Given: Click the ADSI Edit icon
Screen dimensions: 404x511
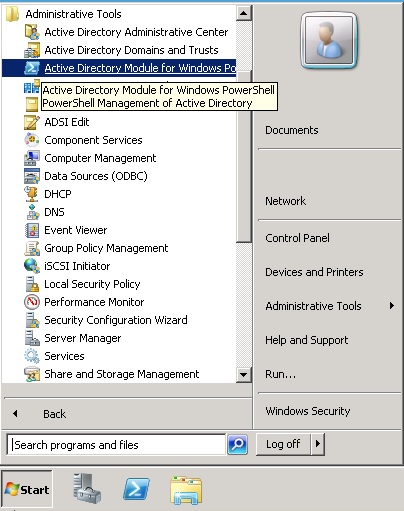Looking at the screenshot, I should tap(32, 122).
